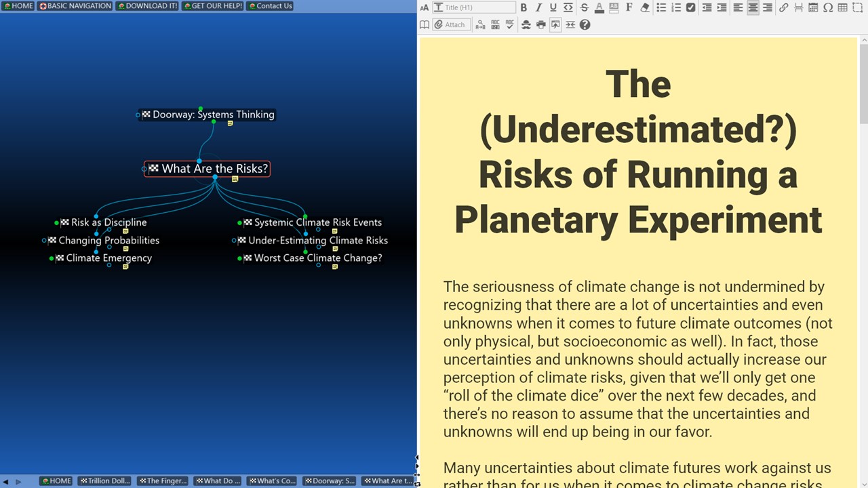The height and width of the screenshot is (488, 868).
Task: Clear formatting with the eraser tool
Action: [645, 7]
